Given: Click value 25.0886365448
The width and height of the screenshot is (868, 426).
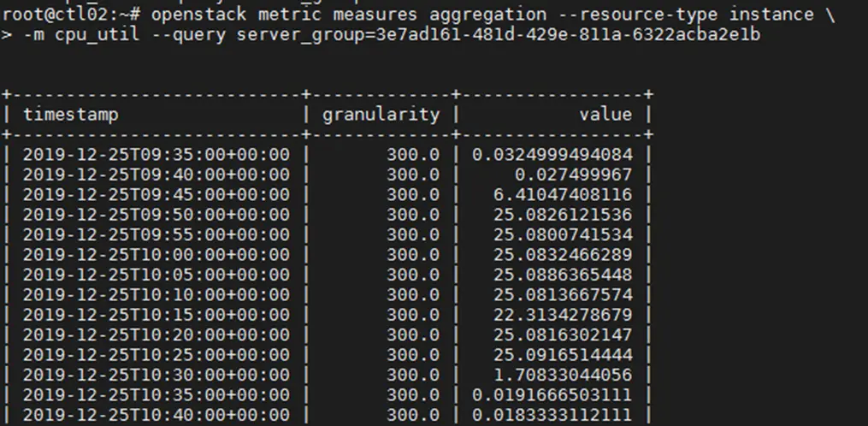Looking at the screenshot, I should point(563,275).
